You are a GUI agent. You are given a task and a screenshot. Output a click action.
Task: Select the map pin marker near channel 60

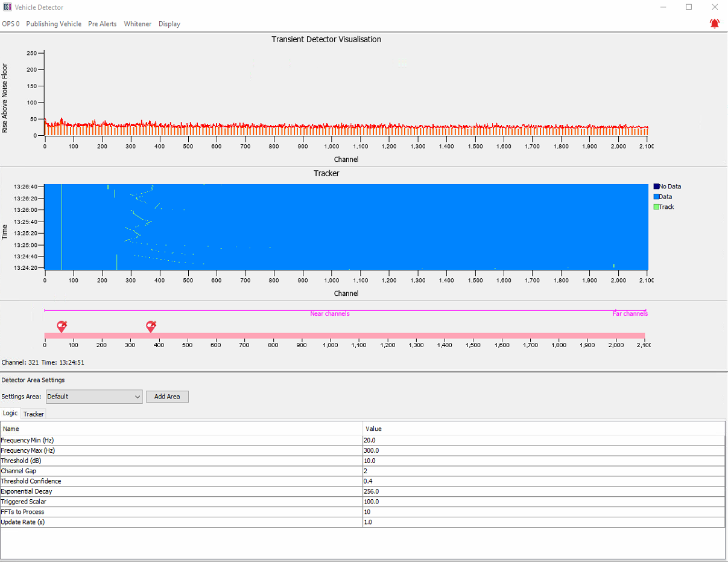pyautogui.click(x=62, y=326)
